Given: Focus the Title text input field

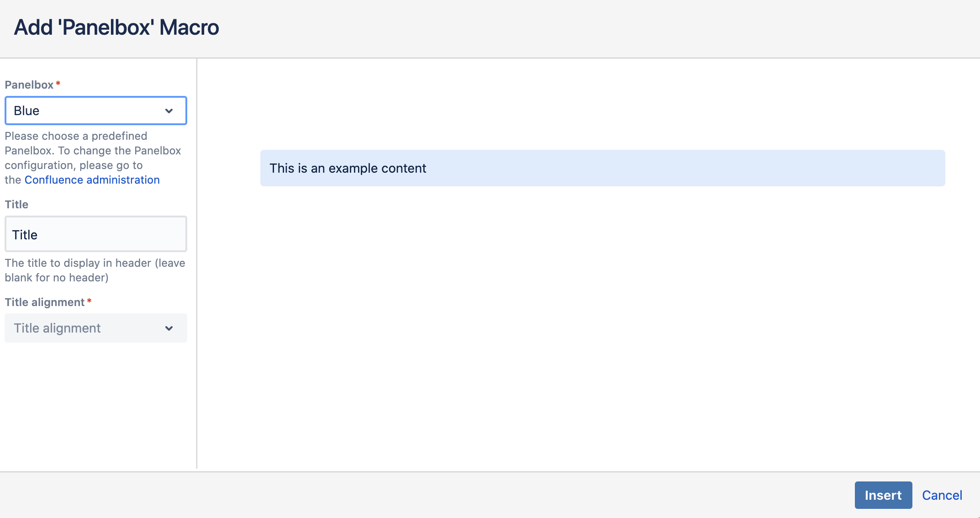Looking at the screenshot, I should click(x=96, y=234).
